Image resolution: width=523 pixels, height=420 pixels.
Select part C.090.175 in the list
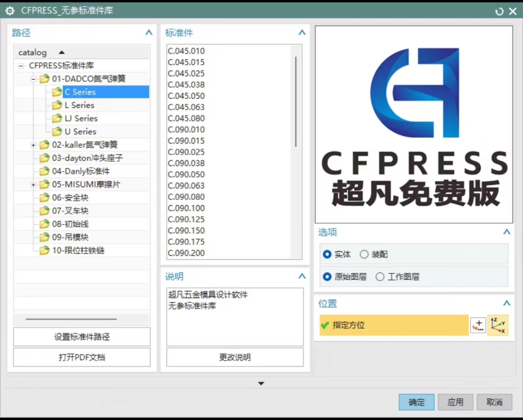click(x=186, y=242)
